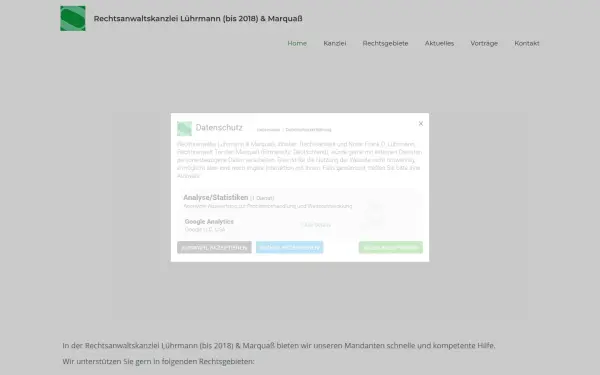Click the Datenschutz dialog title

point(219,127)
